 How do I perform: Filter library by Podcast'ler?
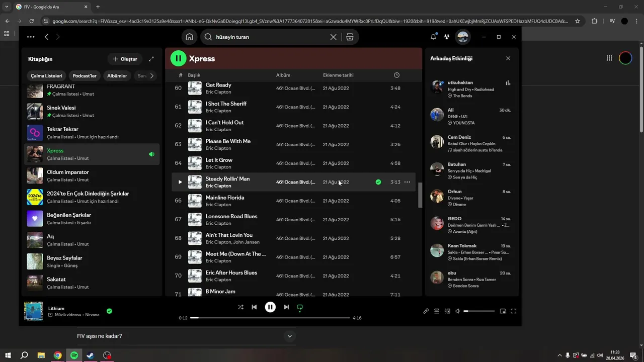click(85, 76)
